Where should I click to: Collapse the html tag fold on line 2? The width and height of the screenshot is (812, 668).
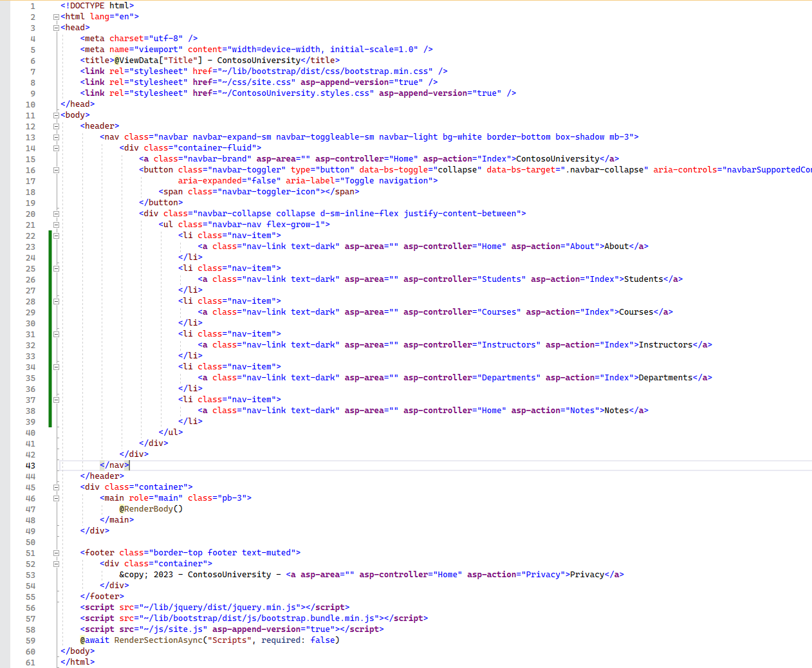(x=56, y=17)
